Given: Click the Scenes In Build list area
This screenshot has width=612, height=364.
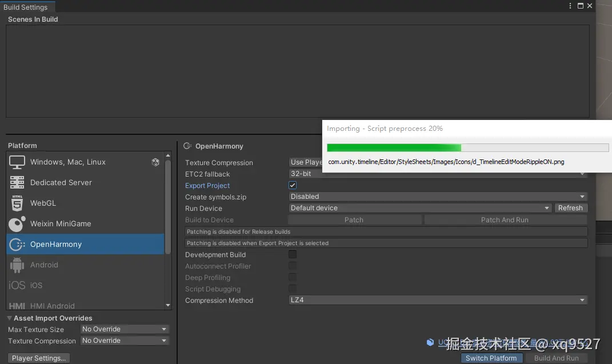Looking at the screenshot, I should [297, 71].
